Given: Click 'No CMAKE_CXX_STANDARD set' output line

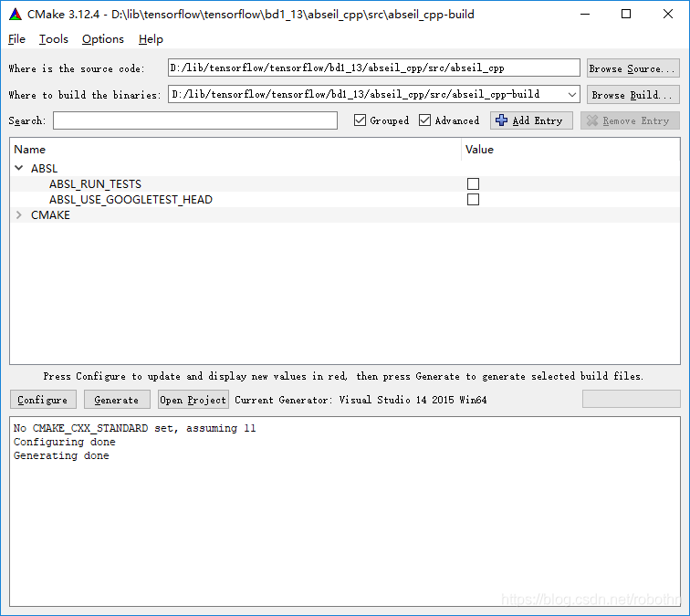Looking at the screenshot, I should coord(134,428).
